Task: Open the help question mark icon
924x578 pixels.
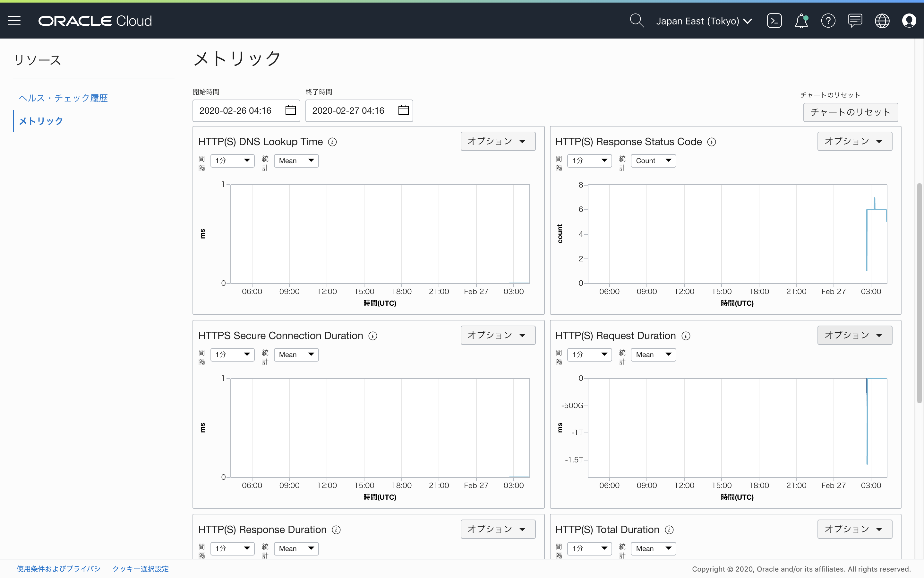Action: 828,21
